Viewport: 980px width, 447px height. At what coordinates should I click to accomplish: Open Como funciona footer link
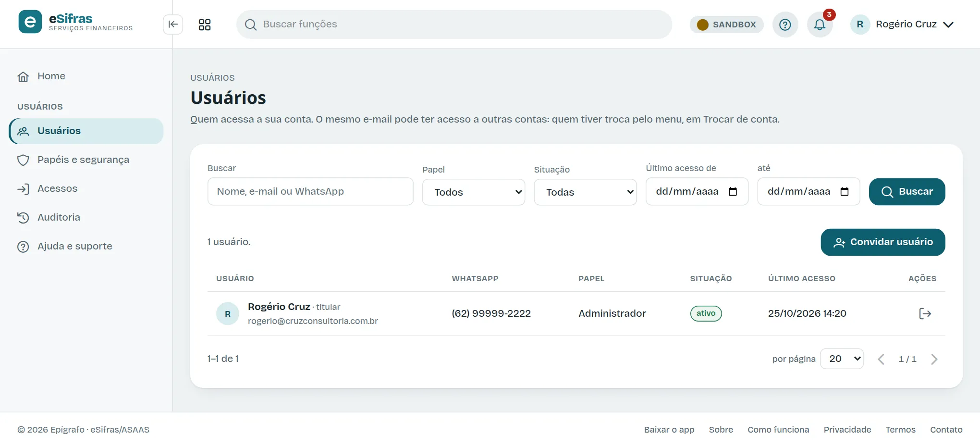[x=778, y=430]
